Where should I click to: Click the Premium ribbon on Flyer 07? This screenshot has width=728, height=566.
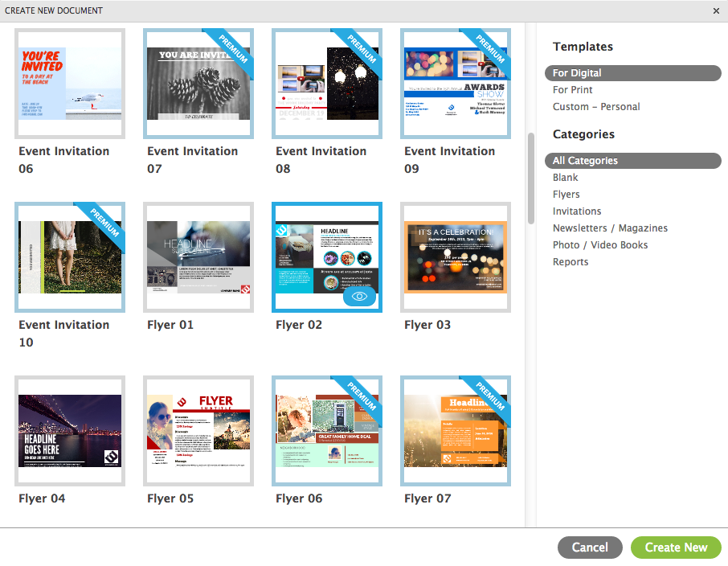490,396
